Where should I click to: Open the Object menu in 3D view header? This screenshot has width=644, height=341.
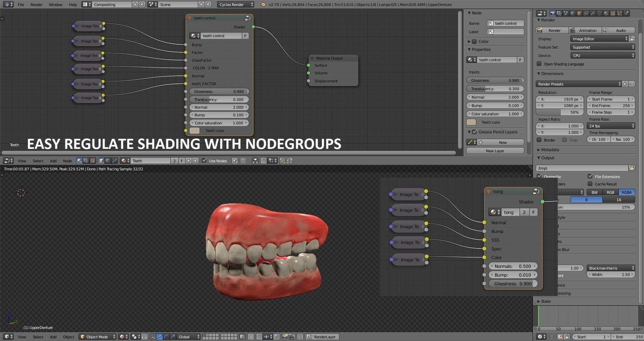pos(68,337)
